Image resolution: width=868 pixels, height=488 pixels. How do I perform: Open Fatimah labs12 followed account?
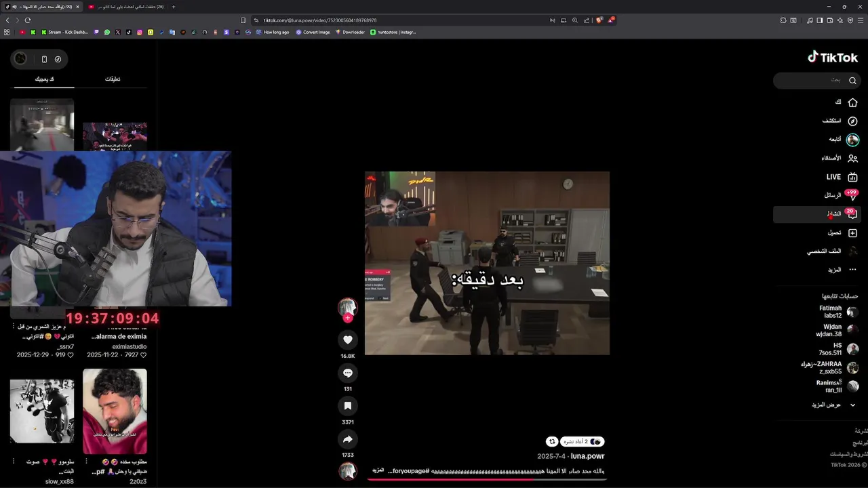click(840, 312)
